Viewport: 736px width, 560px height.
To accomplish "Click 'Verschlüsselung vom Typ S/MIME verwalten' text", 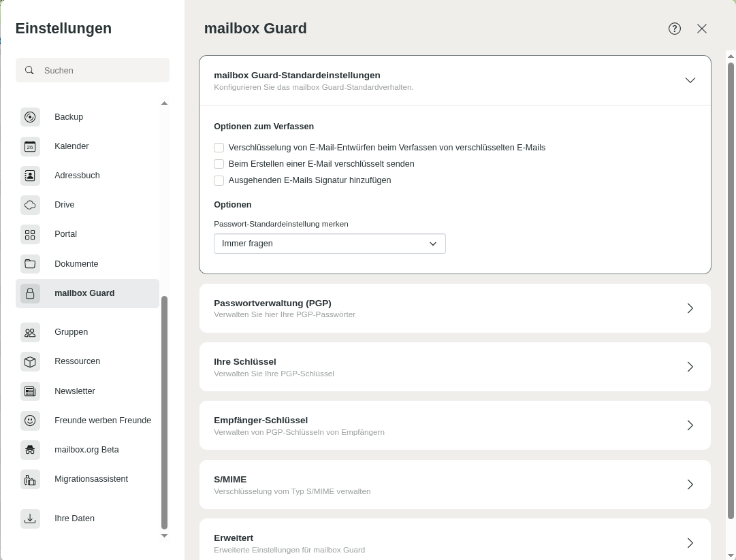I will pos(292,491).
